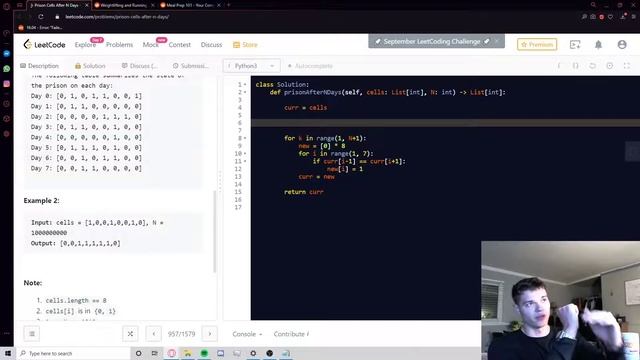The height and width of the screenshot is (360, 640).
Task: Dismiss the September LeetCoding Challenge banner
Action: pos(497,41)
